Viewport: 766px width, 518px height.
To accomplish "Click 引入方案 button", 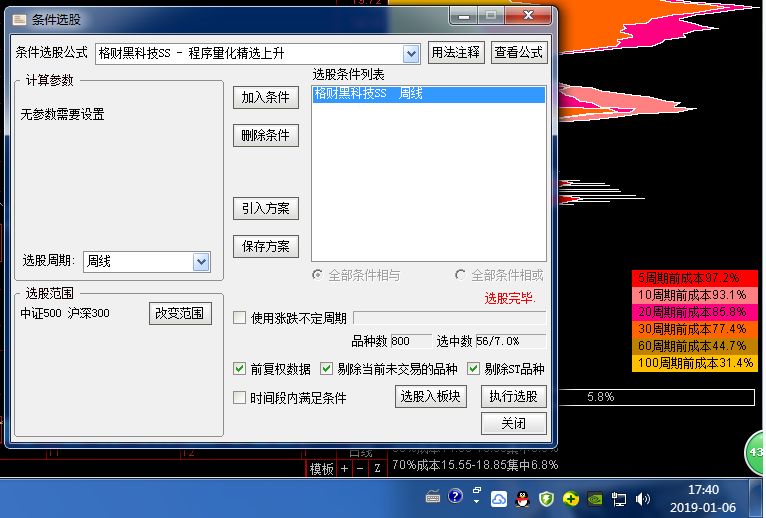I will point(266,209).
